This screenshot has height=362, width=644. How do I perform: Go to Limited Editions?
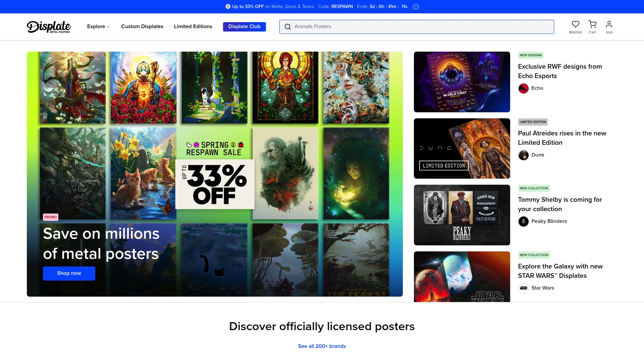coord(193,26)
